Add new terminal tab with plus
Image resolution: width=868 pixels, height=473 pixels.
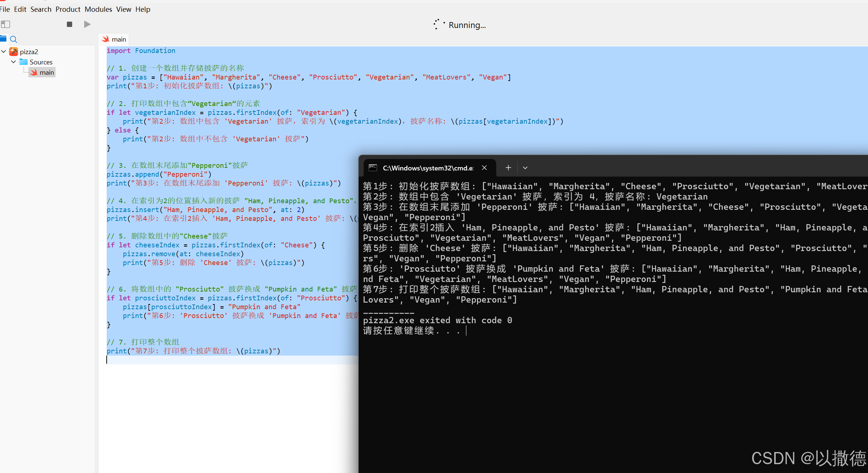[508, 168]
